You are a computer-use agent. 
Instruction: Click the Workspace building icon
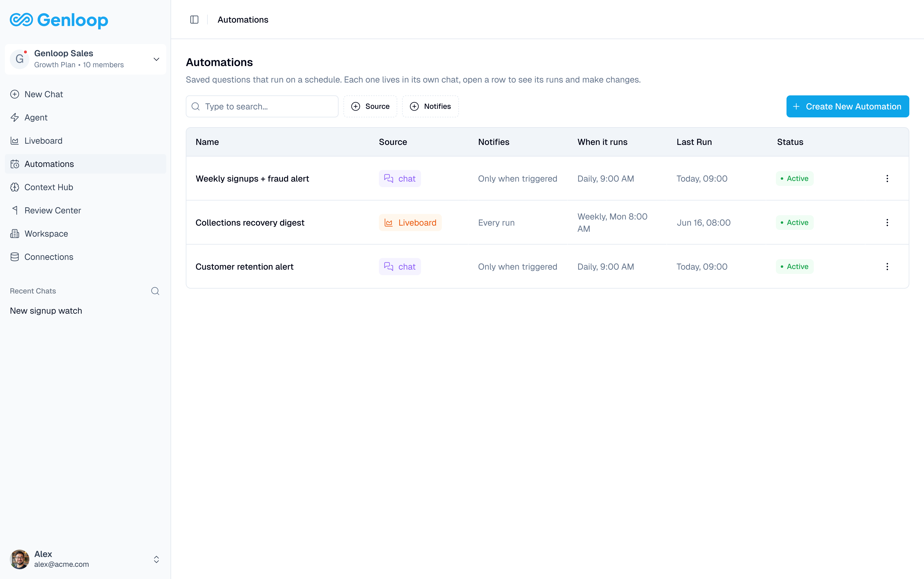click(14, 234)
